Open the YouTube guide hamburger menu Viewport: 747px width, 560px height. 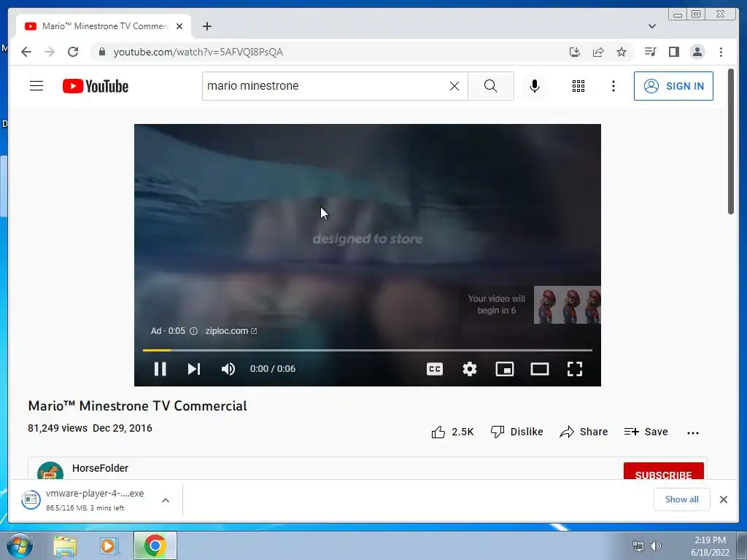[36, 86]
